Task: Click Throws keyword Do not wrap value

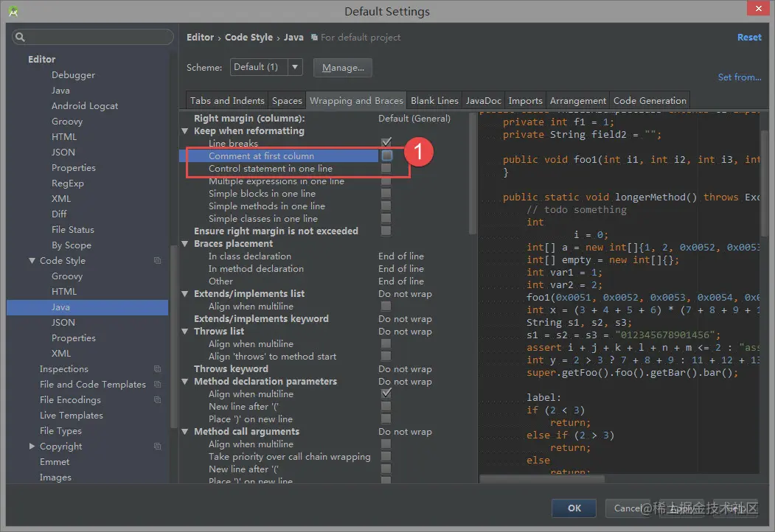Action: click(405, 369)
